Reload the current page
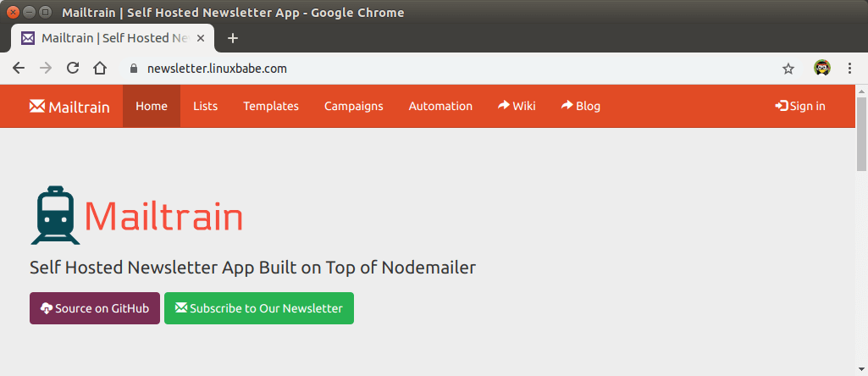The width and height of the screenshot is (868, 376). pyautogui.click(x=73, y=69)
